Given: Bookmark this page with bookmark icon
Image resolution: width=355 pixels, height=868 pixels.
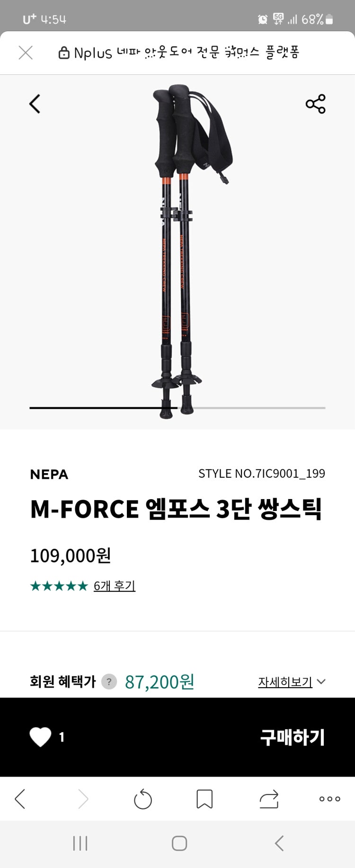Looking at the screenshot, I should tap(204, 799).
